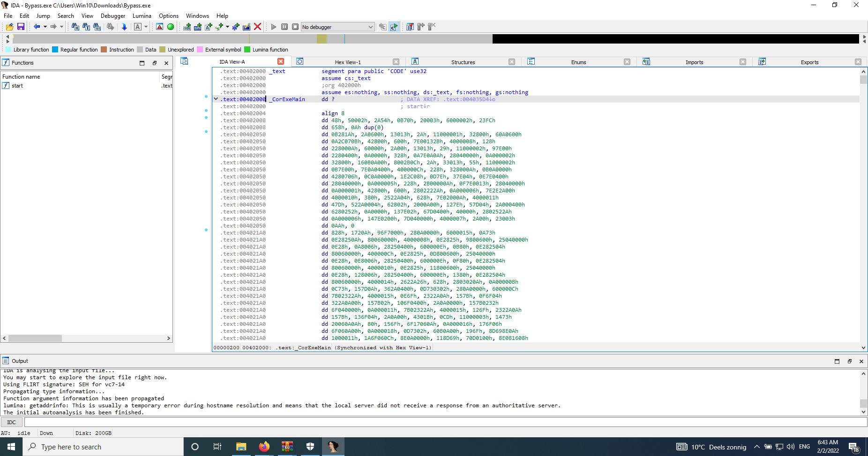Click the text search binoculars icon
Viewport: 868px width, 456px height.
pos(86,27)
